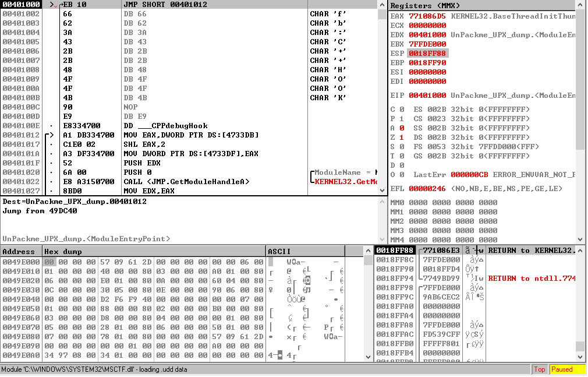The height and width of the screenshot is (377, 588).
Task: Select dump row address 0049E0A0
Action: point(21,355)
